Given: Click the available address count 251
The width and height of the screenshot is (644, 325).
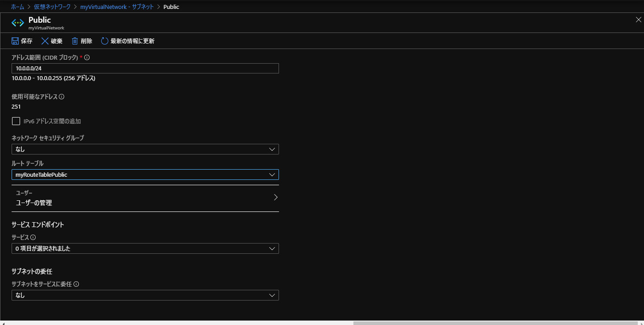Looking at the screenshot, I should [x=16, y=106].
